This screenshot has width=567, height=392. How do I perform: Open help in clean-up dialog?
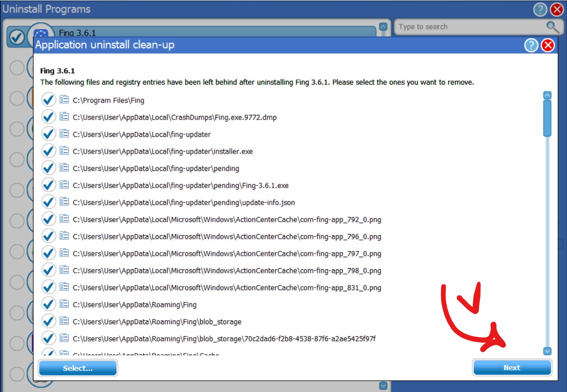coord(531,45)
